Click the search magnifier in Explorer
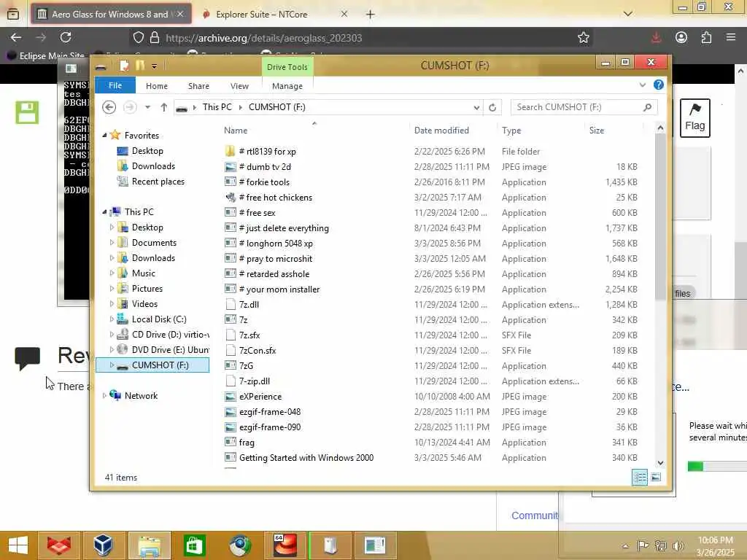This screenshot has height=560, width=747. tap(647, 107)
